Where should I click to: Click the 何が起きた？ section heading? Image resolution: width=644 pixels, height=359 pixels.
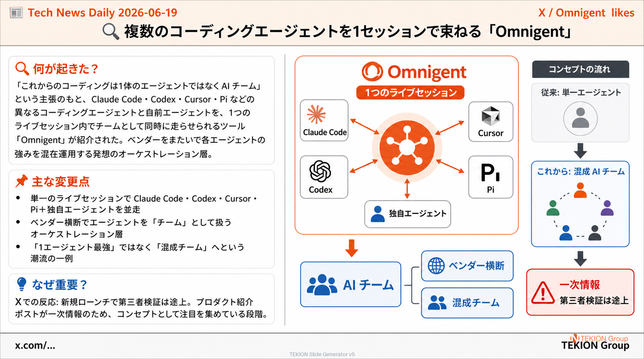66,69
